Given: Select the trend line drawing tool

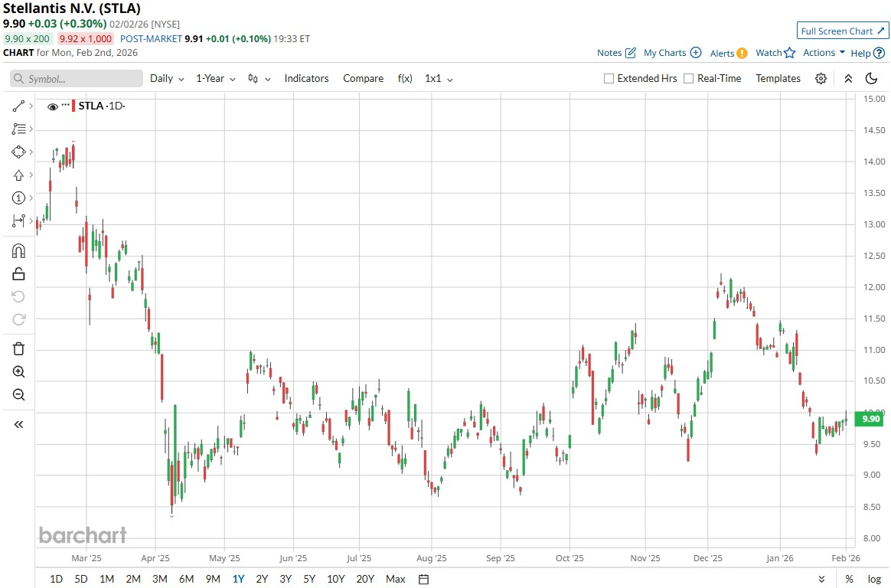Looking at the screenshot, I should 18,106.
